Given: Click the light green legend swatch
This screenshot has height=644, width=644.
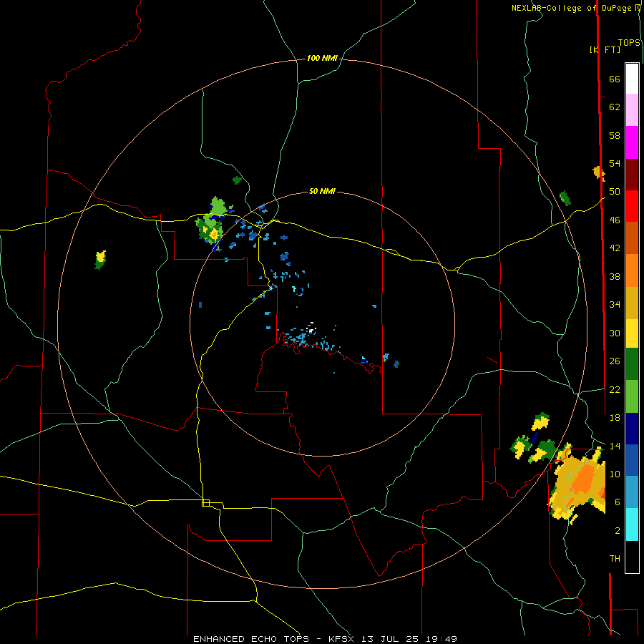Looking at the screenshot, I should coord(632,396).
